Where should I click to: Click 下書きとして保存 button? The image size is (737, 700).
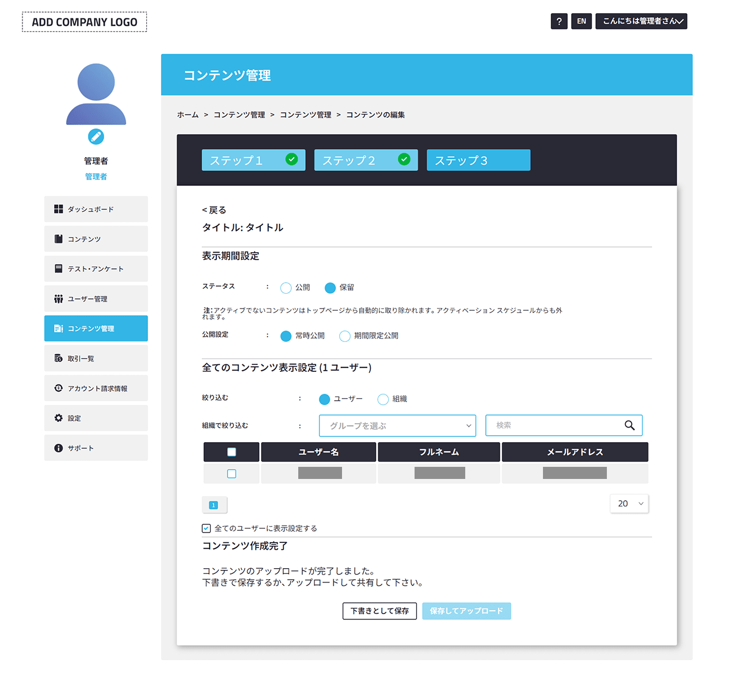click(x=379, y=611)
